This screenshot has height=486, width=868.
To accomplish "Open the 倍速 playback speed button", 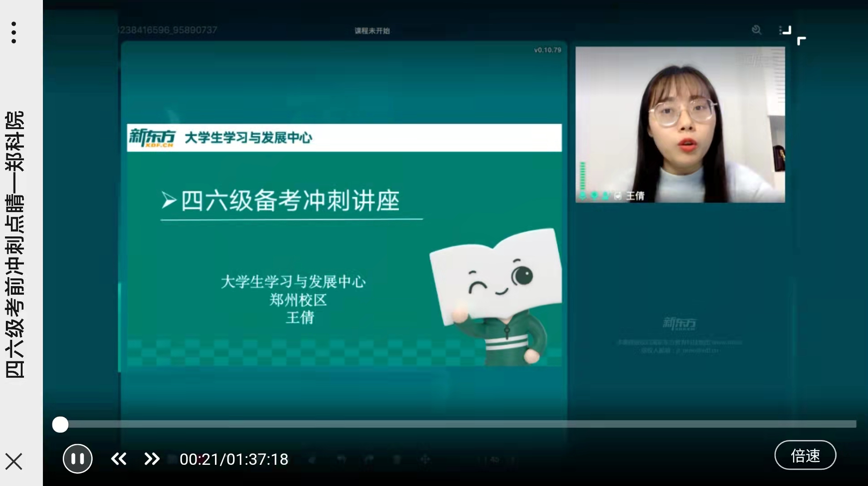I will [x=805, y=455].
